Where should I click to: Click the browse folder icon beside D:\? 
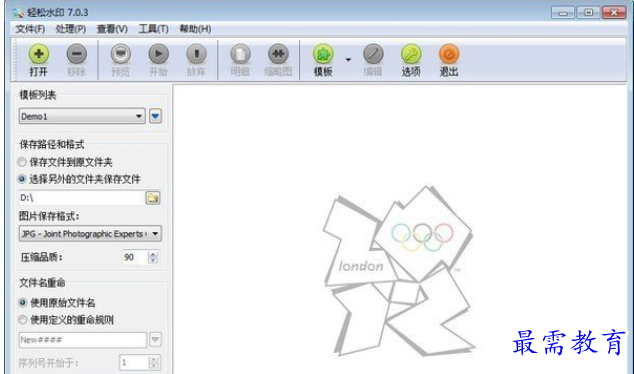point(152,198)
